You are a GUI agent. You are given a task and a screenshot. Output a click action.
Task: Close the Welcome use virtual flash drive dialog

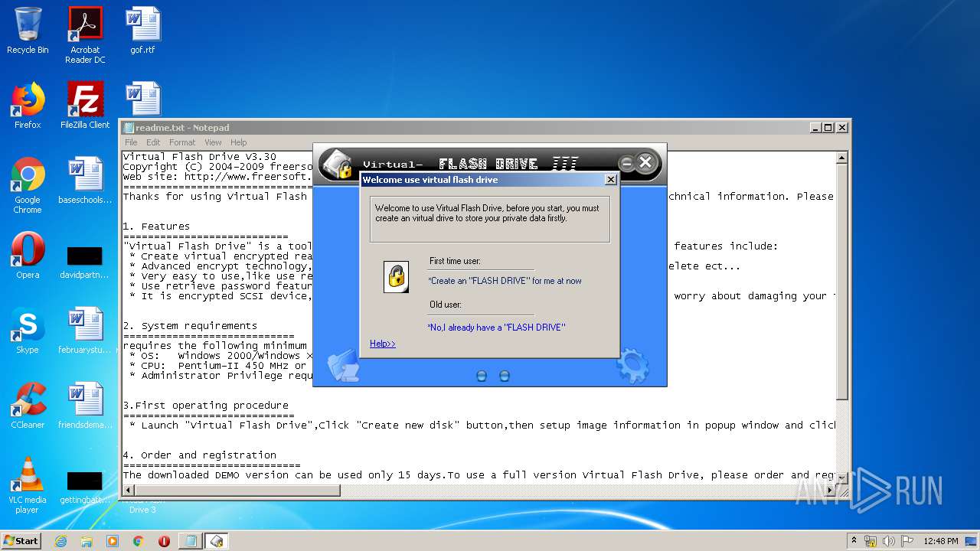tap(610, 180)
